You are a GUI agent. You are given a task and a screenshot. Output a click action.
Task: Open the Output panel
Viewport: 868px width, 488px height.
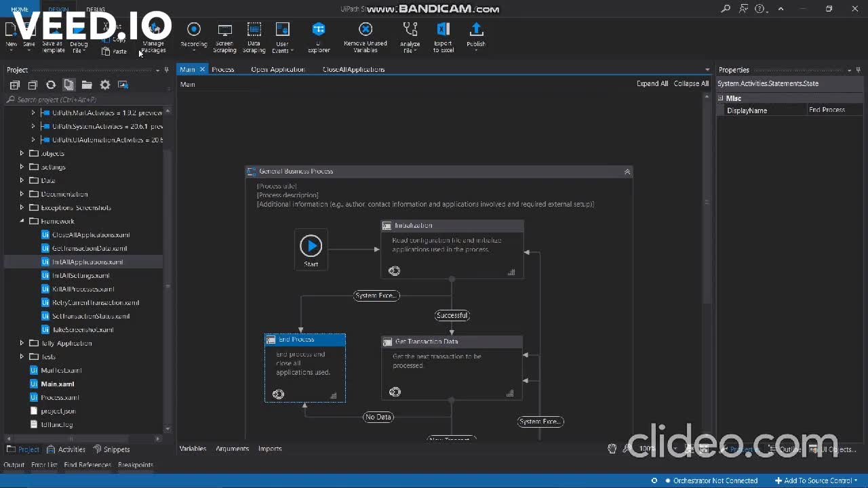click(x=14, y=465)
